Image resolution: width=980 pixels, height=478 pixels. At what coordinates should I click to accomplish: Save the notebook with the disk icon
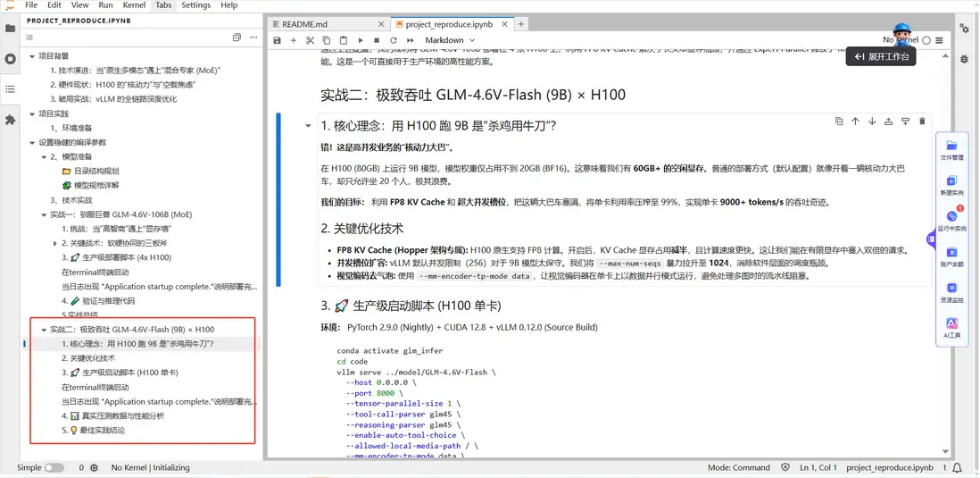click(277, 40)
